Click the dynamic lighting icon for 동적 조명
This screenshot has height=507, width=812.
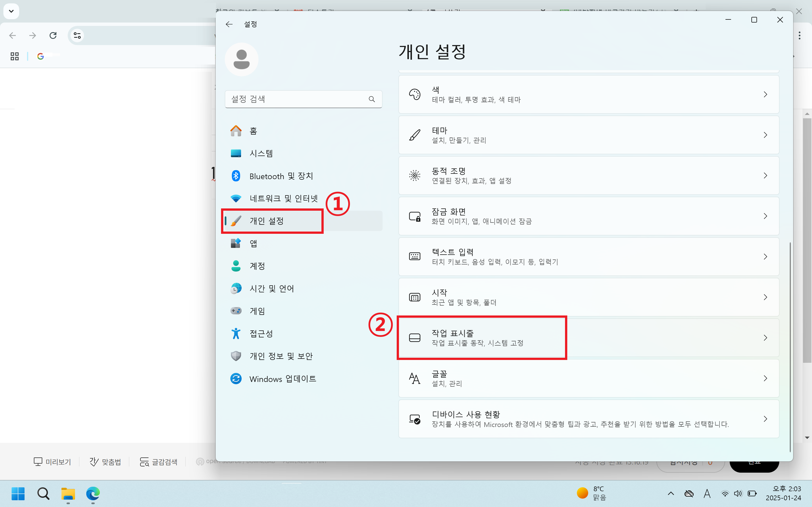coord(415,175)
